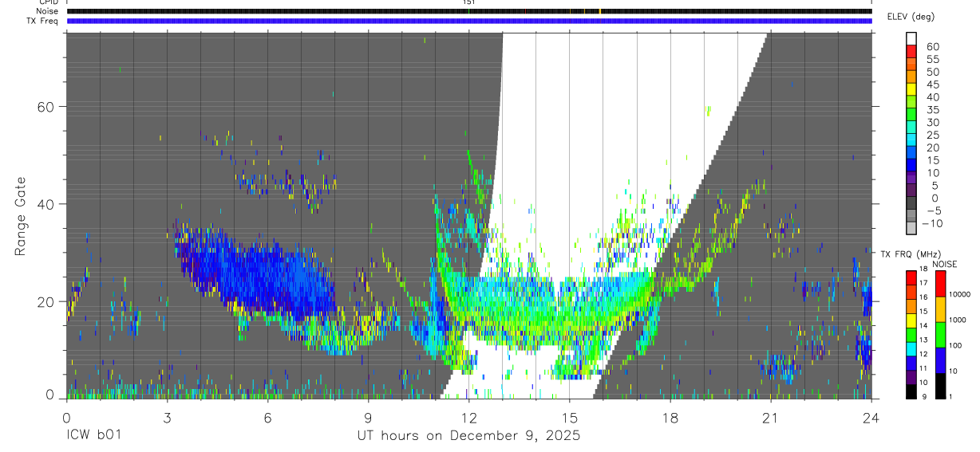
Task: Click the cyan 12-13 MHz TX frequency swatch
Action: click(x=911, y=348)
